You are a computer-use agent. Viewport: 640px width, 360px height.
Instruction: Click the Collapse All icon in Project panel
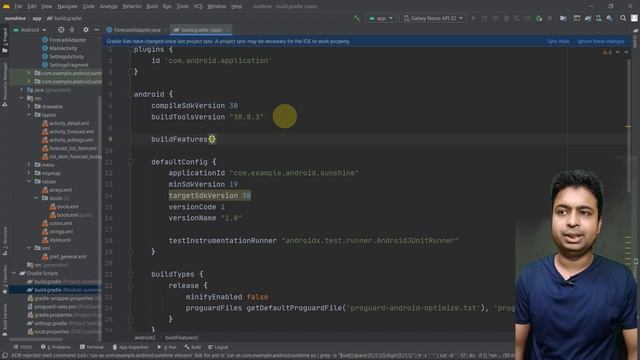[x=72, y=30]
